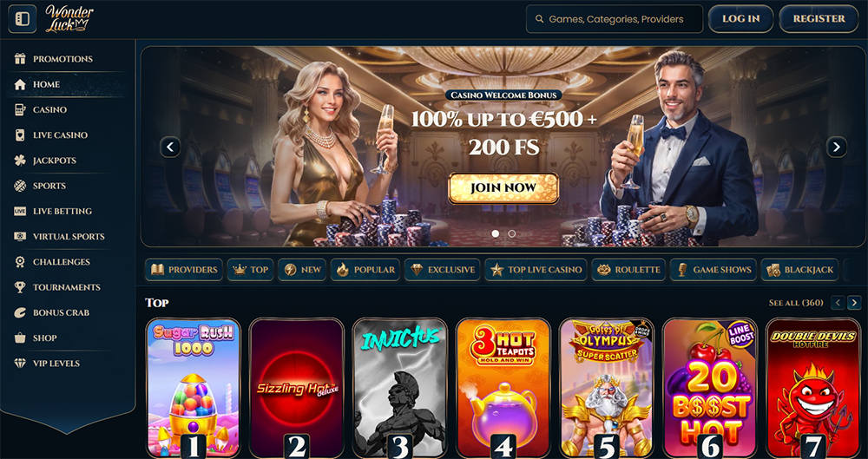Follow the See All (360) link
Image resolution: width=868 pixels, height=459 pixels.
[x=796, y=303]
